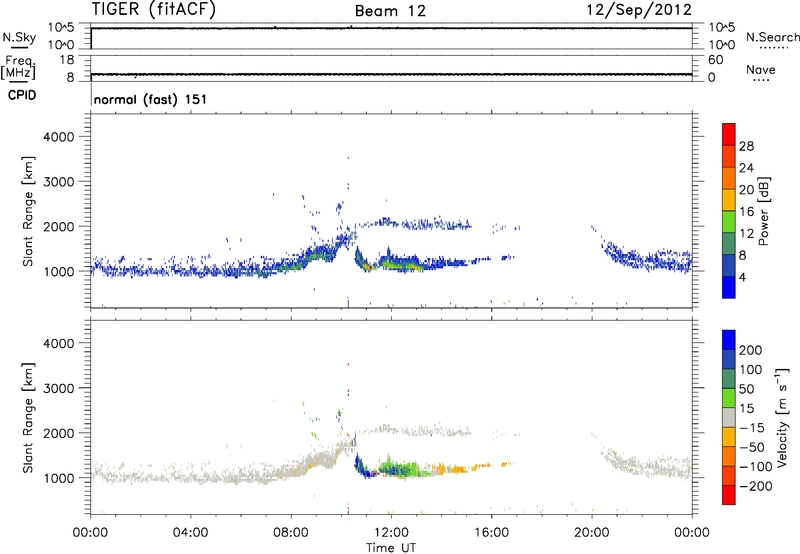
Task: Click the '24' label on power colorbar
Action: tap(746, 168)
